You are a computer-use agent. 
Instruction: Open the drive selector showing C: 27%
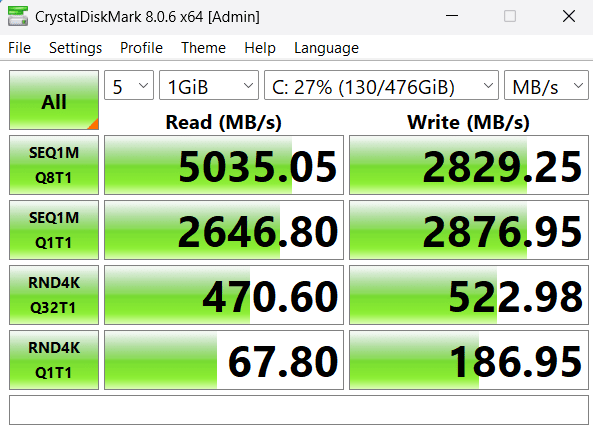[x=381, y=85]
